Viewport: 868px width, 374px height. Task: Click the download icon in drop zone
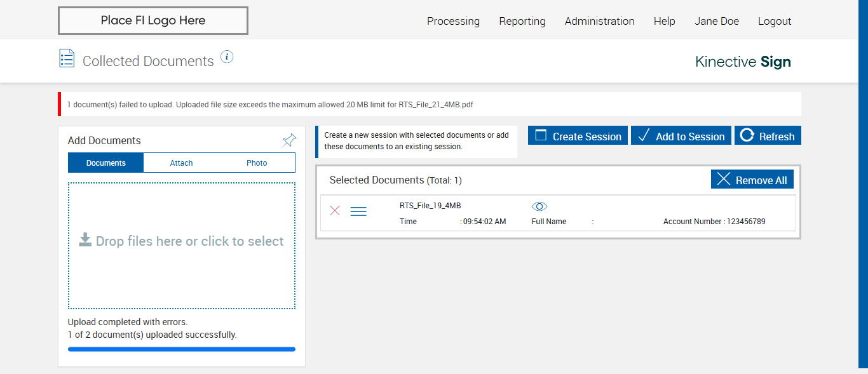coord(85,240)
